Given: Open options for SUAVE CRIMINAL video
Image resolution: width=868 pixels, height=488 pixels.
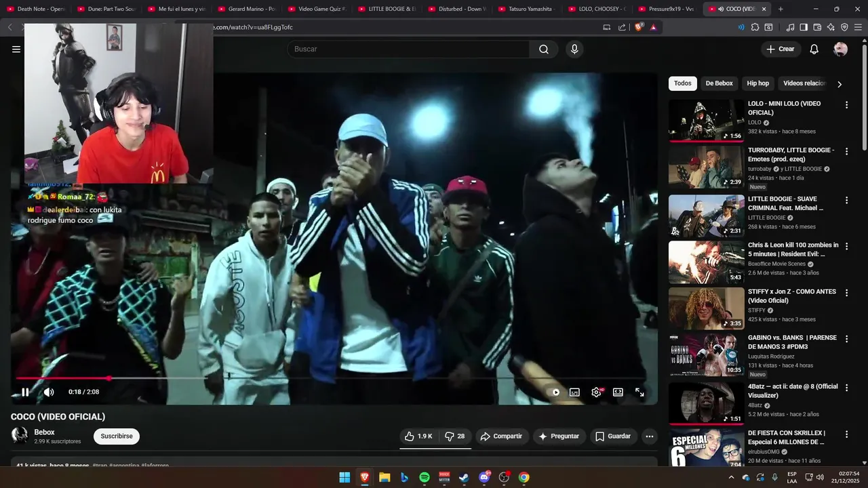Looking at the screenshot, I should 846,200.
